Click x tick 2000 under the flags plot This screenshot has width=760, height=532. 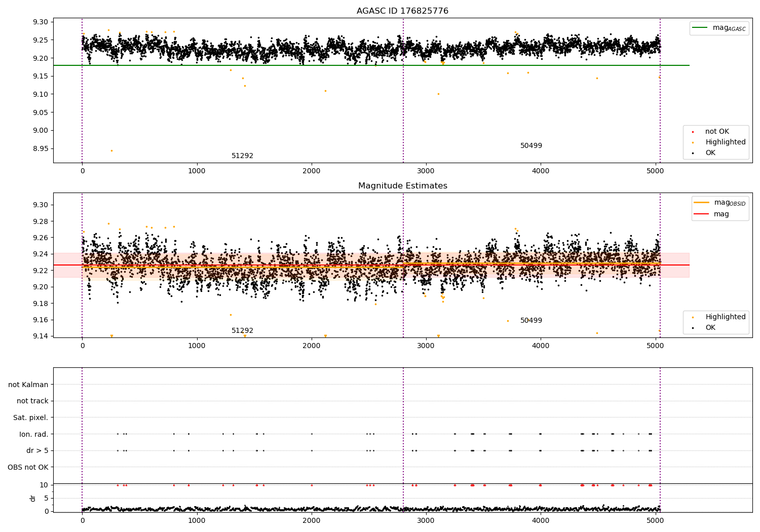coord(311,520)
